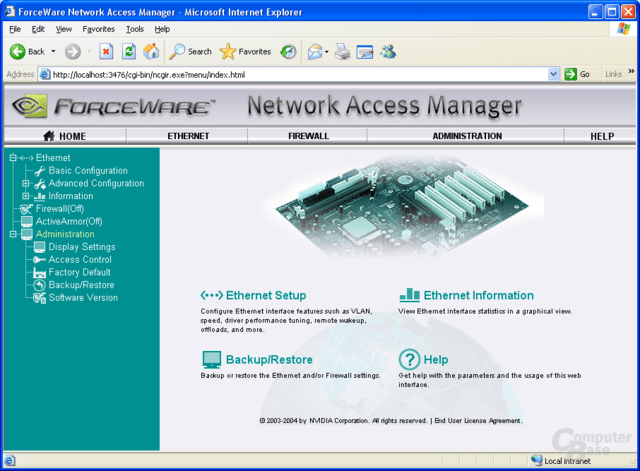Click the Edit page toolbar icon

pyautogui.click(x=364, y=52)
